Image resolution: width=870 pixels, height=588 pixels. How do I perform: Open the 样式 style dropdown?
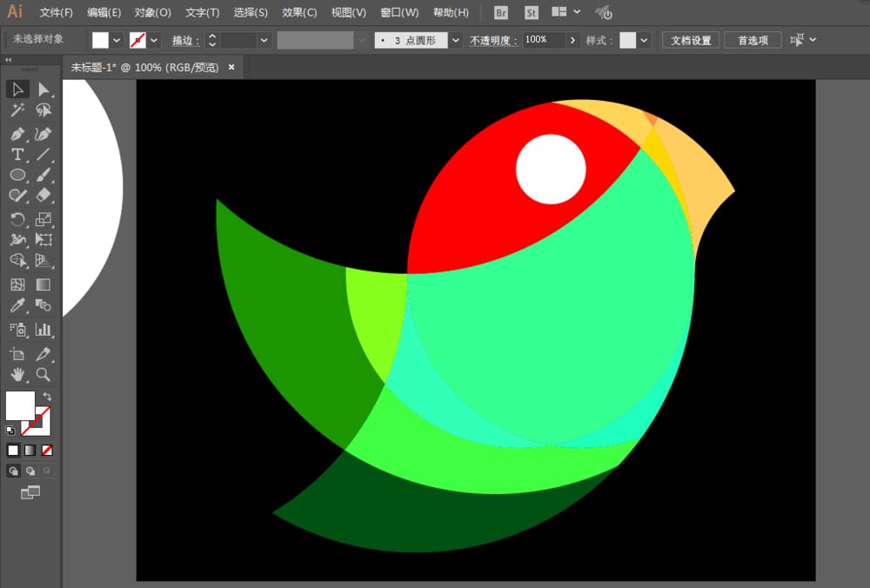click(644, 40)
